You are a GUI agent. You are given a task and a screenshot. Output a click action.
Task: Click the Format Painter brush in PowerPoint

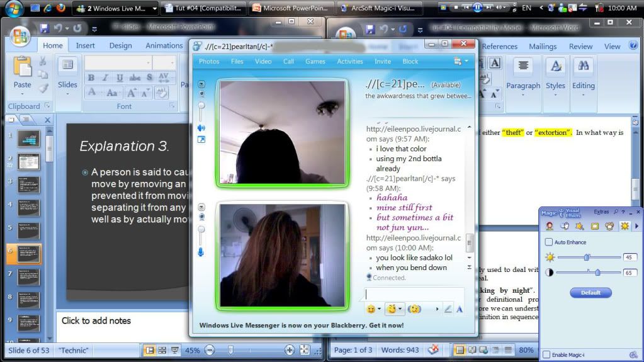43,88
